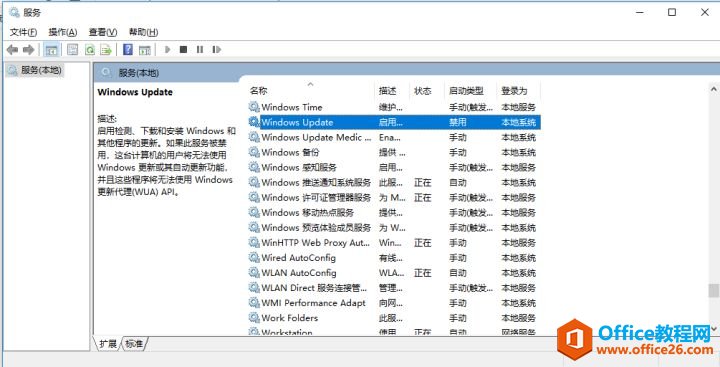Click the scrollbar up arrow
720x367 pixels.
pyautogui.click(x=714, y=89)
